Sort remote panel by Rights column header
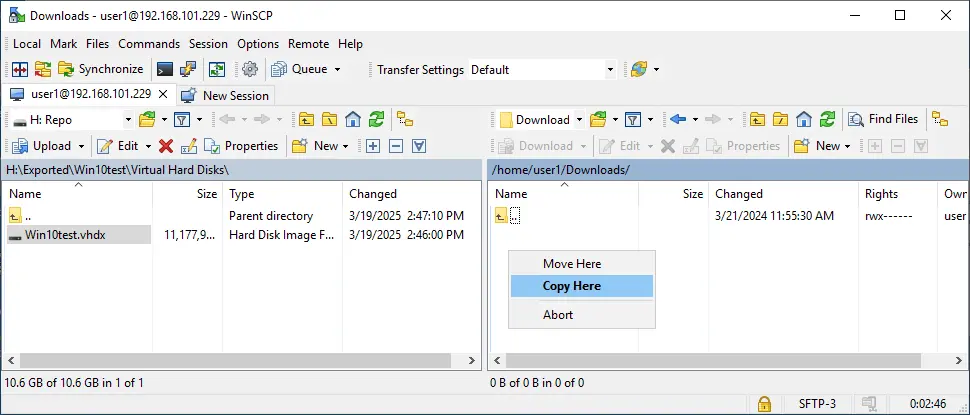970x415 pixels. pyautogui.click(x=898, y=194)
